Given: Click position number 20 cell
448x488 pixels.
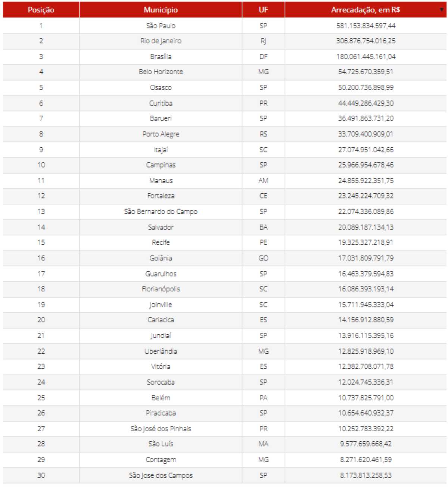Looking at the screenshot, I should 41,320.
